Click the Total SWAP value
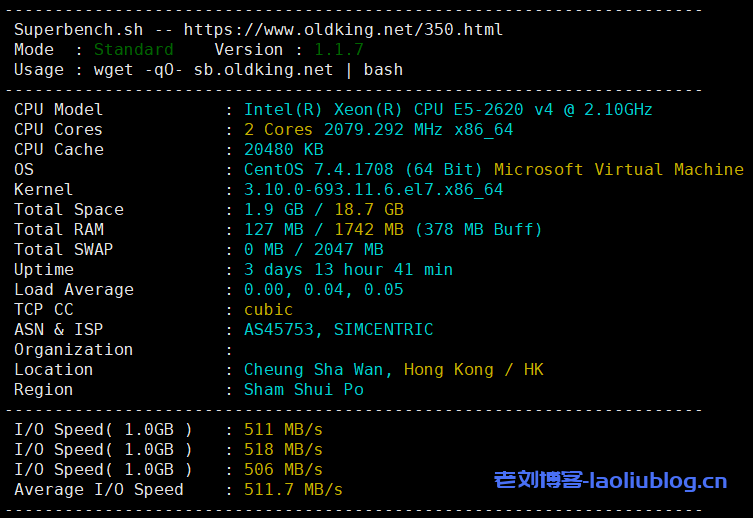 [x=313, y=250]
